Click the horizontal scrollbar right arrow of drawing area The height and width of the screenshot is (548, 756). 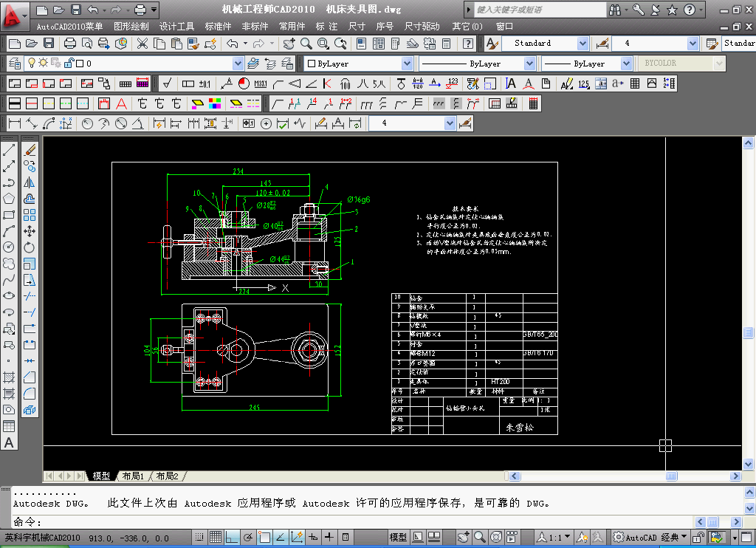(735, 476)
